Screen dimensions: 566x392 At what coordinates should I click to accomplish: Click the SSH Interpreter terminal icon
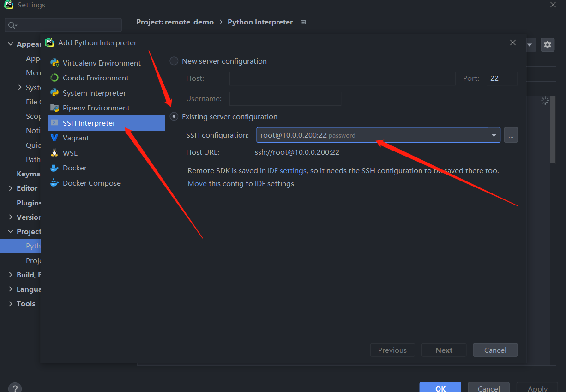pyautogui.click(x=54, y=123)
